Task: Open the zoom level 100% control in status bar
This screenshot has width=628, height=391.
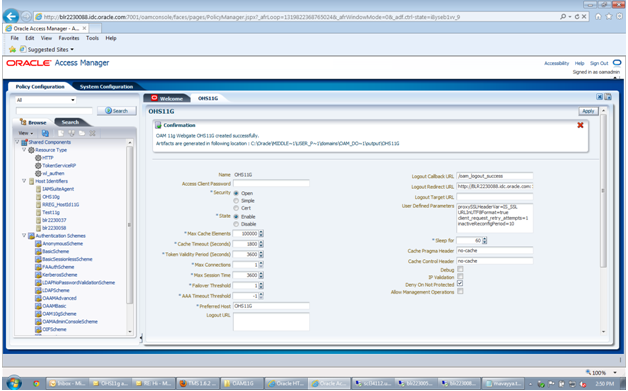Action: click(x=601, y=373)
